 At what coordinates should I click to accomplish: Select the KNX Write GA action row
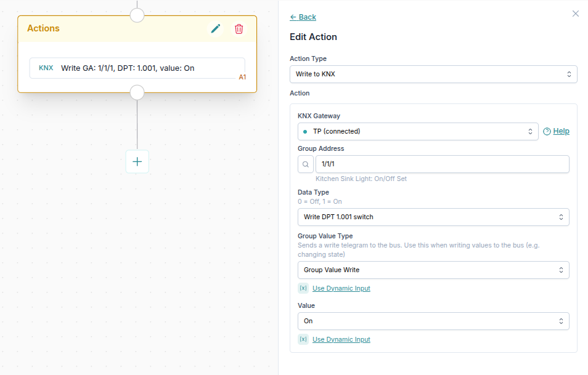tap(137, 68)
